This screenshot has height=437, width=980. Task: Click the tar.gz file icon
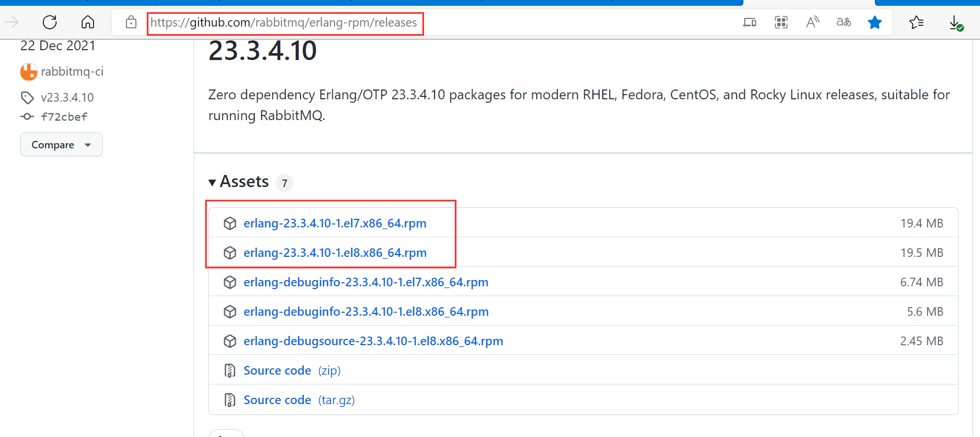tap(230, 400)
